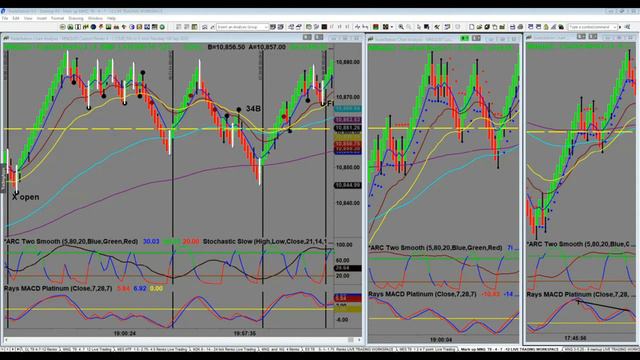Image resolution: width=640 pixels, height=360 pixels.
Task: Click the 10,880.00 price axis label
Action: pyautogui.click(x=347, y=62)
